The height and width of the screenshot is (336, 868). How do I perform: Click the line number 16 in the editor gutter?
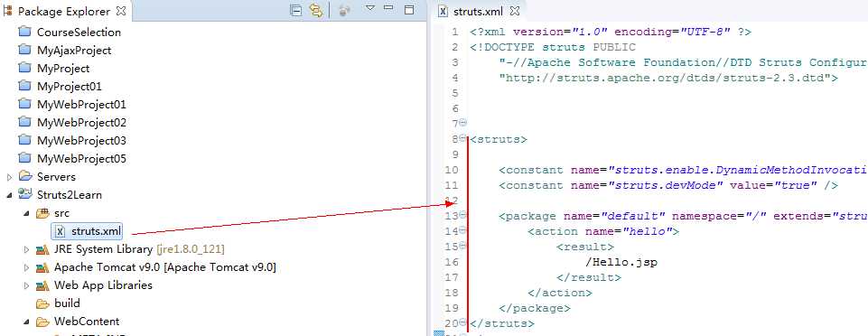coord(452,262)
